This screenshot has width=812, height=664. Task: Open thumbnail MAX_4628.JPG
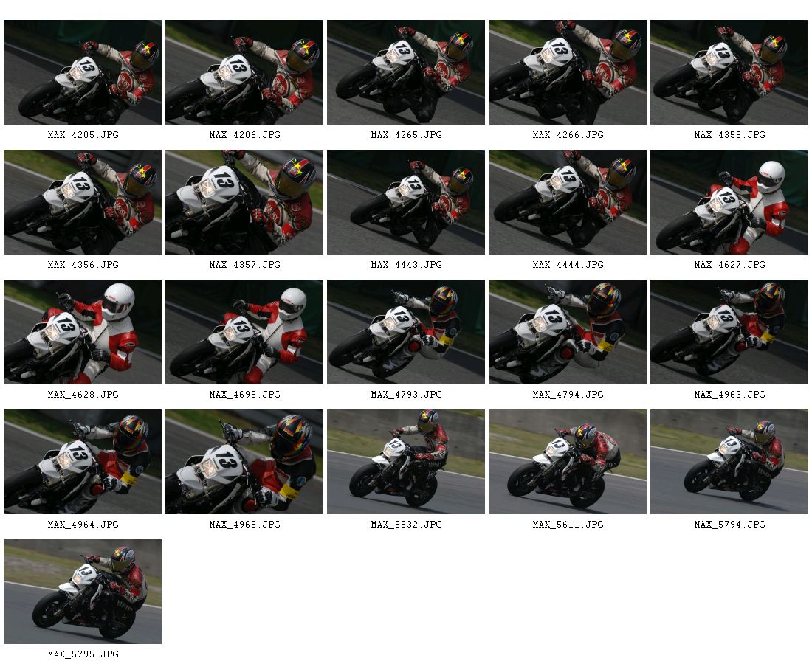[83, 332]
